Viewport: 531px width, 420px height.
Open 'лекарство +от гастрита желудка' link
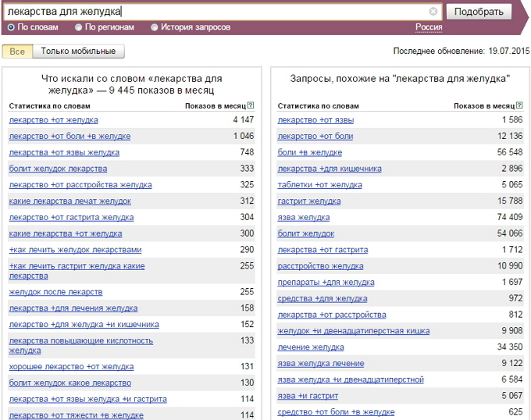(x=71, y=217)
